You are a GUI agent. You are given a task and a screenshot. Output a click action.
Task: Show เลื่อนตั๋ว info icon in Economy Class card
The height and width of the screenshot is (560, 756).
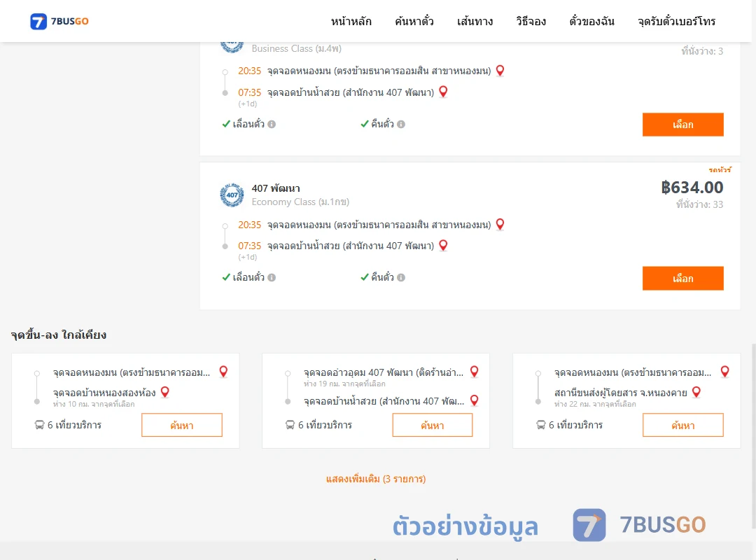272,278
